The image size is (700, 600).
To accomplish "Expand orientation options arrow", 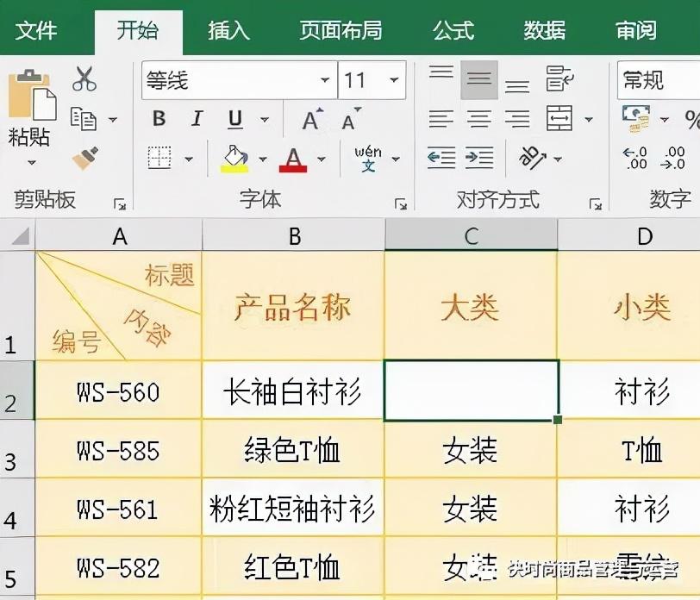I will [x=558, y=159].
